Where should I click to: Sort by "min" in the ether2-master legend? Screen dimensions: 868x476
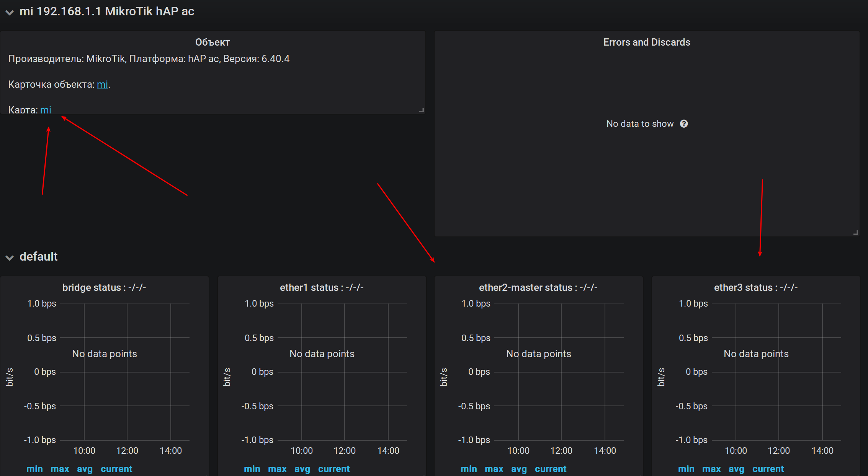coord(469,468)
